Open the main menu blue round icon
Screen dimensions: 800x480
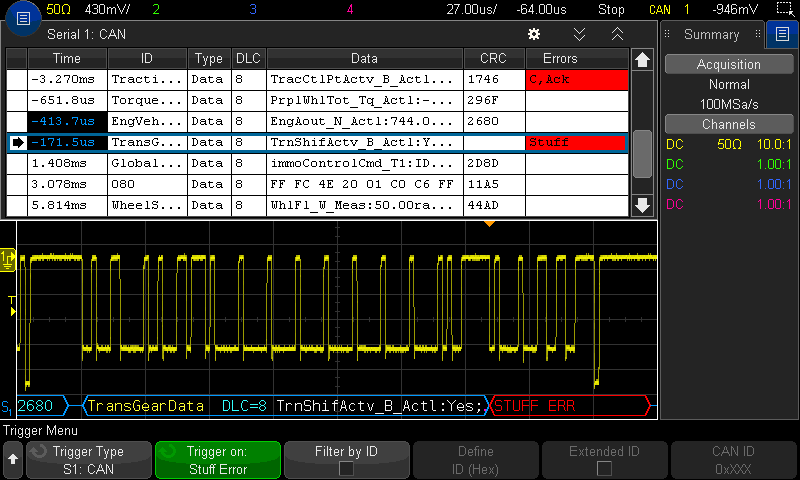click(23, 19)
